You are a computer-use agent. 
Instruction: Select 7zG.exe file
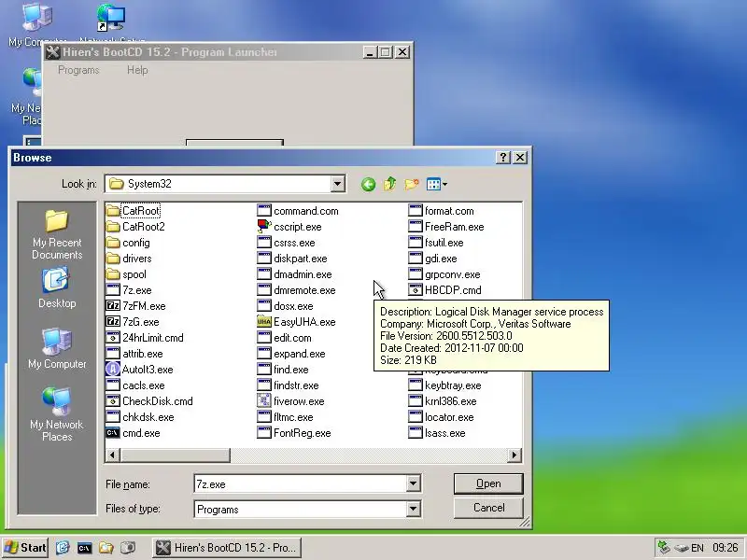point(133,322)
